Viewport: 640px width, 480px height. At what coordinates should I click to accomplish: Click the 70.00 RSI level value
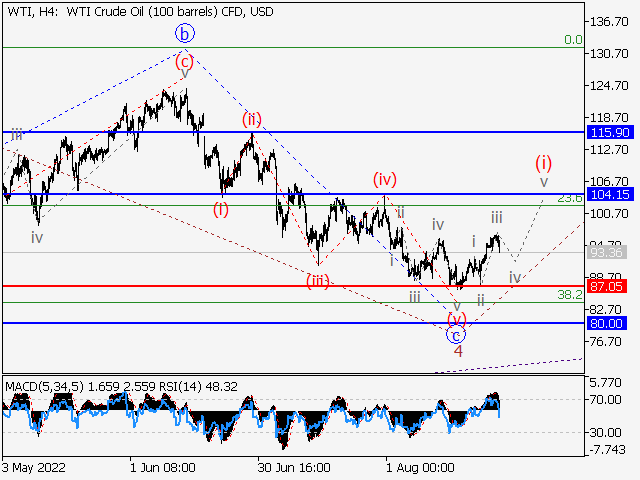pyautogui.click(x=606, y=400)
